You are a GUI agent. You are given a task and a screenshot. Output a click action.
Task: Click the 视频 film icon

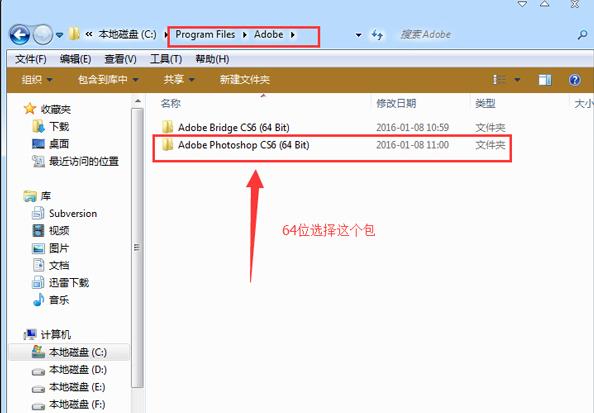[x=38, y=230]
